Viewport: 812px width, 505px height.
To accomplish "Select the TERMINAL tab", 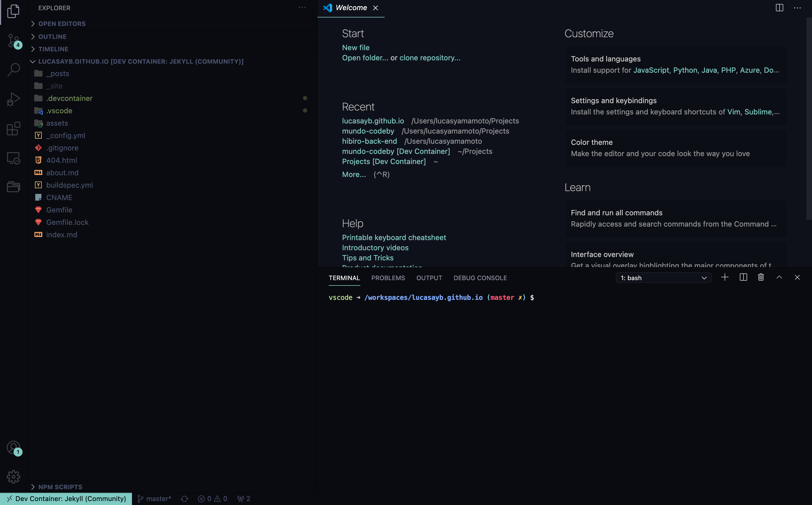I will click(344, 278).
